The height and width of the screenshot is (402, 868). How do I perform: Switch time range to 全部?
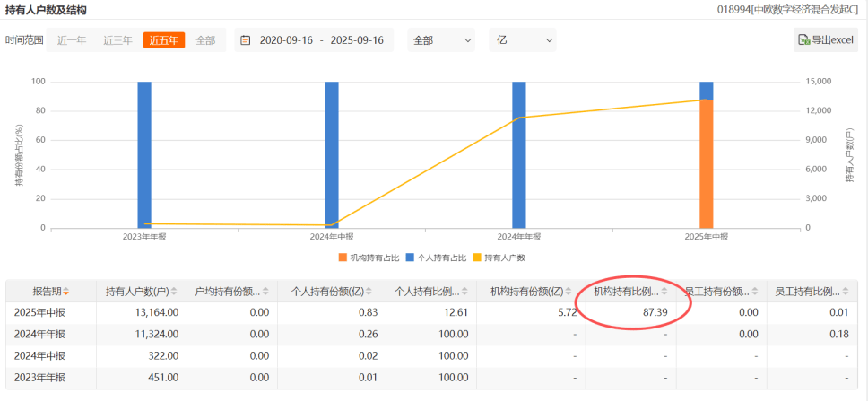[x=205, y=40]
